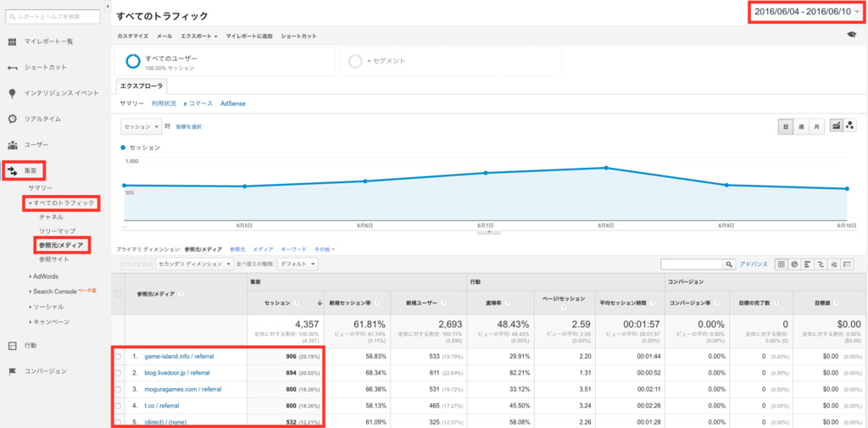Viewport: 868px width, 428px height.
Task: Tick the select-all checkbox in table header
Action: tap(118, 294)
